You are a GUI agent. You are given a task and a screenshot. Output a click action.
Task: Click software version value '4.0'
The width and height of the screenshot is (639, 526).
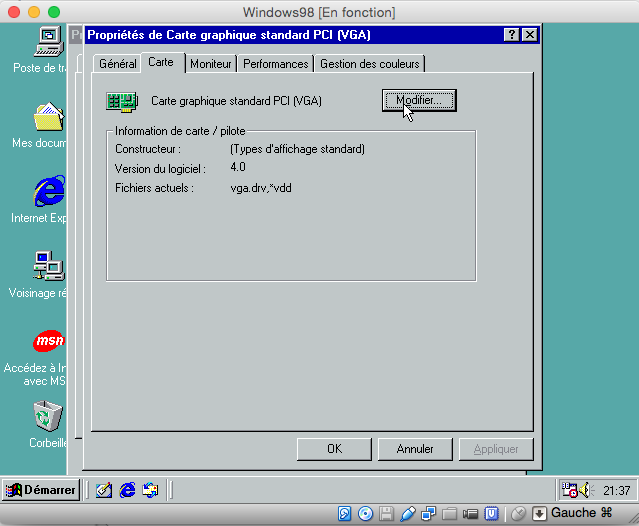pyautogui.click(x=238, y=167)
